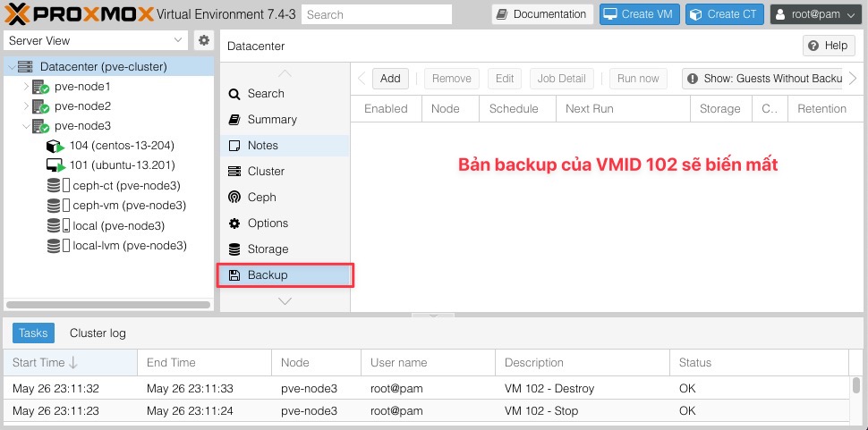
Task: Select ceph-vm (pve-node3) storage
Action: point(130,205)
